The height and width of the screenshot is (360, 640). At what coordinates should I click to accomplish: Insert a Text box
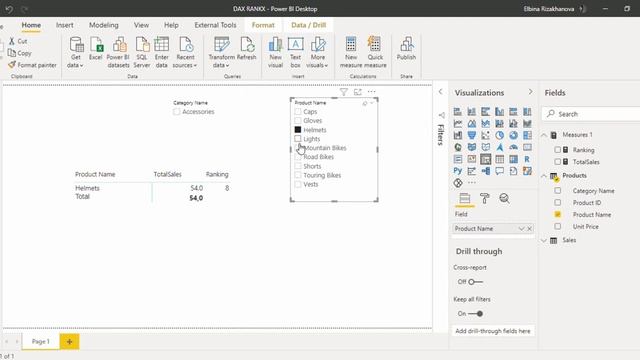point(296,52)
